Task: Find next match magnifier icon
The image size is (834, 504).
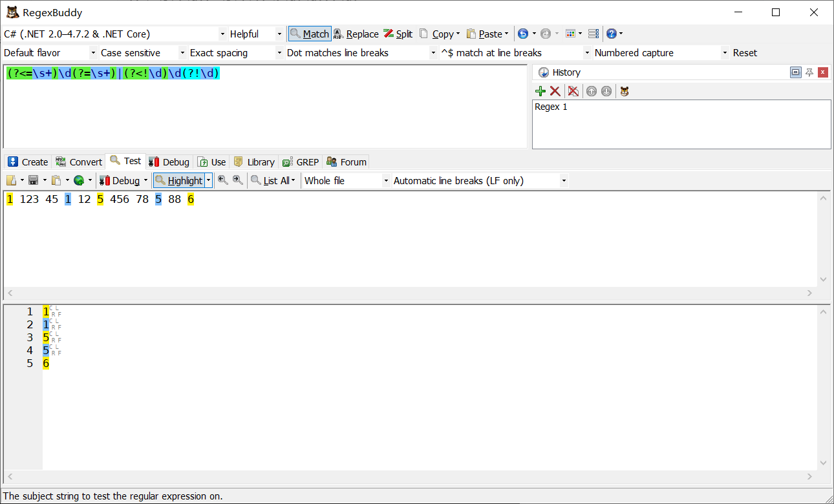Action: point(238,181)
